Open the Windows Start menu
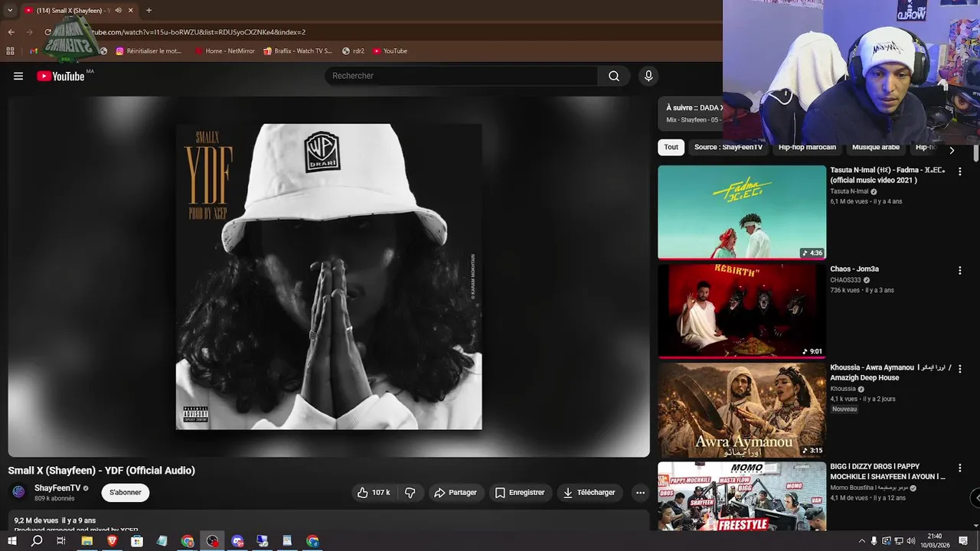The width and height of the screenshot is (980, 551). 11,541
